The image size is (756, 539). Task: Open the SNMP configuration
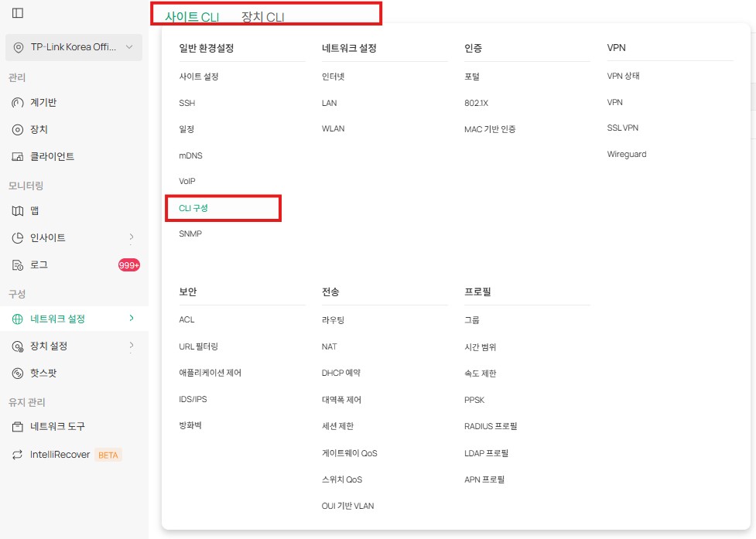(x=190, y=234)
